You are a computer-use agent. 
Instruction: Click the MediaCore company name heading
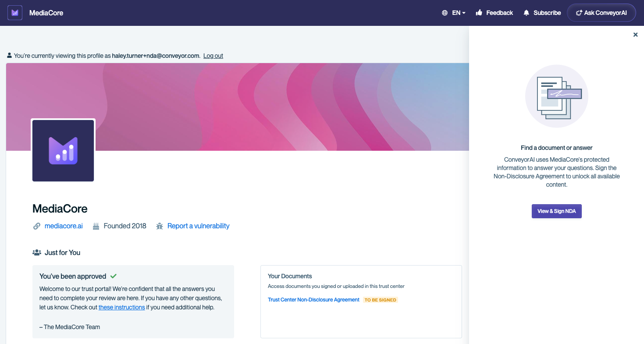pyautogui.click(x=60, y=209)
